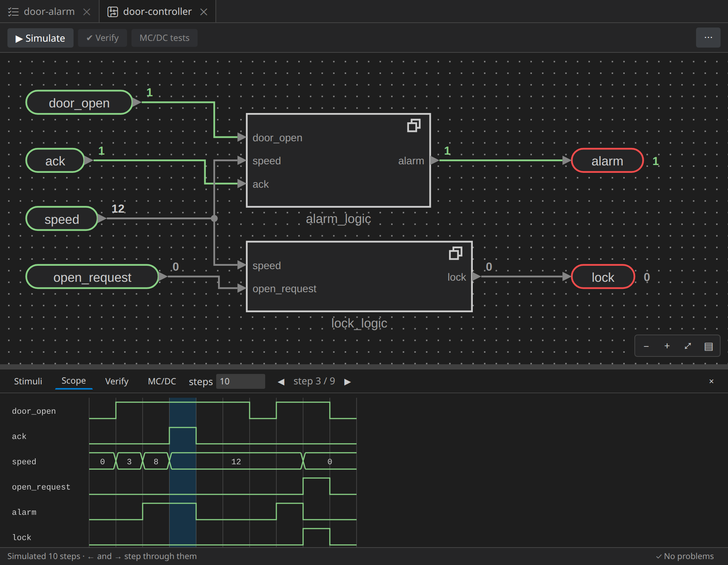Image resolution: width=728 pixels, height=565 pixels.
Task: Start simulation with Simulate button
Action: coord(40,38)
